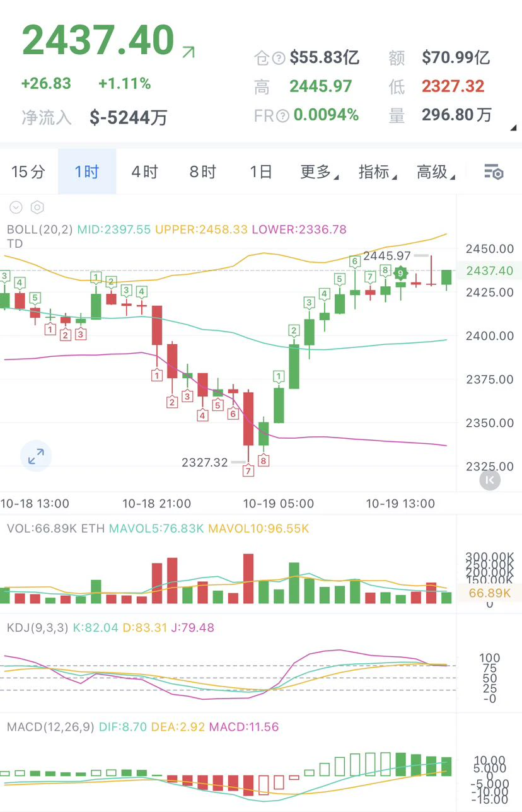This screenshot has height=812, width=522.
Task: Tap the MAVOL10:96.55K value
Action: click(258, 528)
